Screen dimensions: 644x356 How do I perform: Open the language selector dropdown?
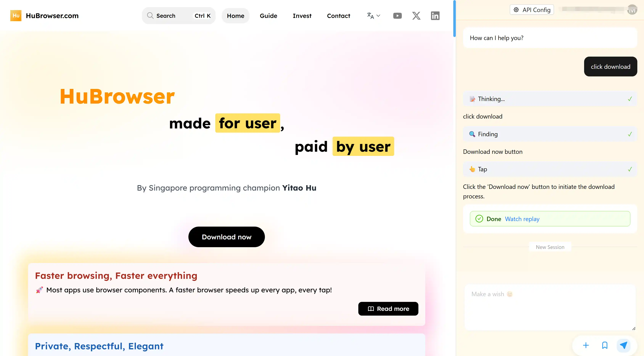(373, 15)
